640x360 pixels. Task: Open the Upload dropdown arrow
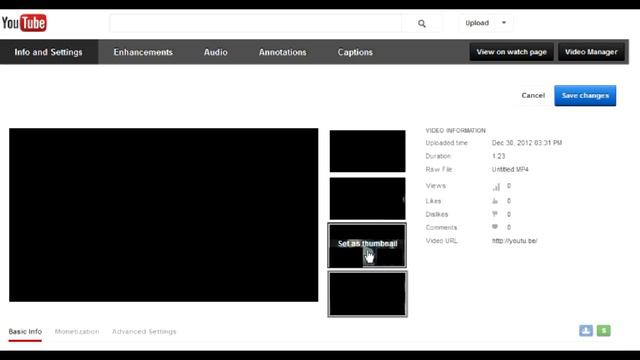coord(504,23)
